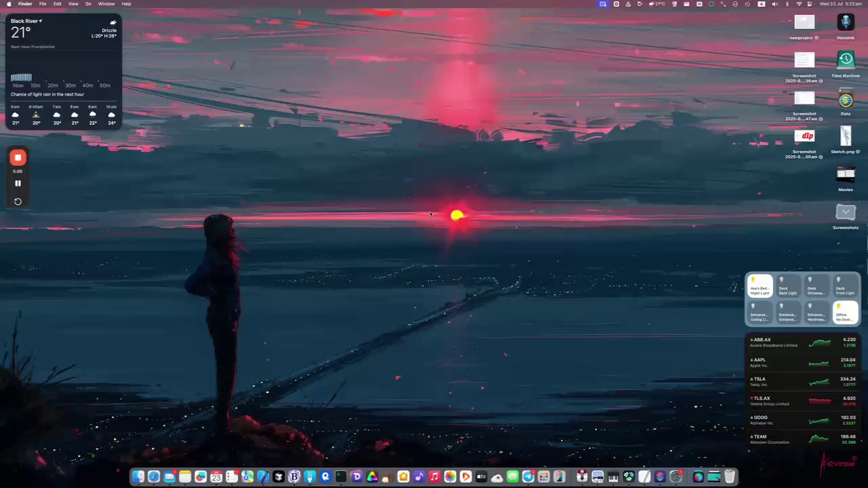The width and height of the screenshot is (868, 488).
Task: Stop the screen recording
Action: [18, 157]
